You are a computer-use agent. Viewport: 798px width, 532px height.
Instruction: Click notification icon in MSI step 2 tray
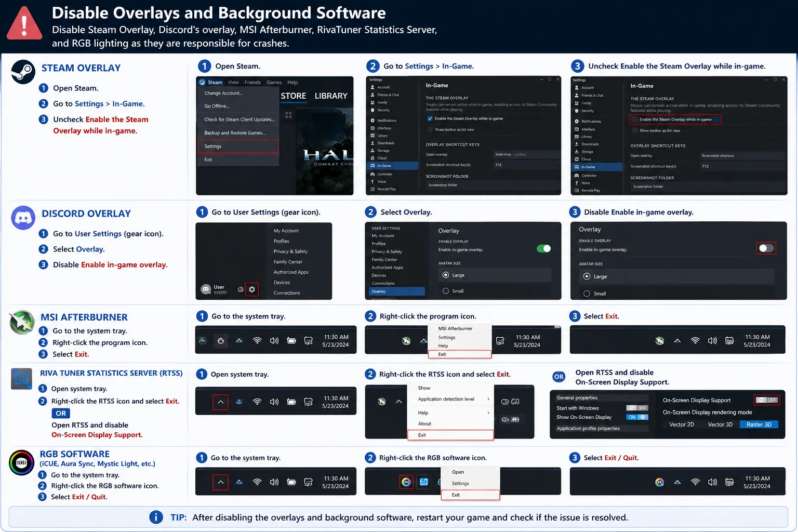(x=500, y=341)
